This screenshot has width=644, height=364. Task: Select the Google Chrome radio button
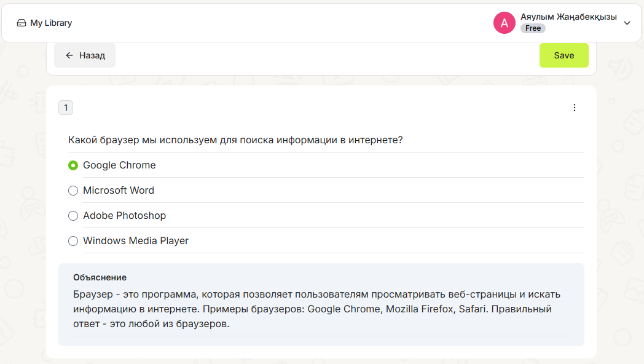[x=73, y=165]
